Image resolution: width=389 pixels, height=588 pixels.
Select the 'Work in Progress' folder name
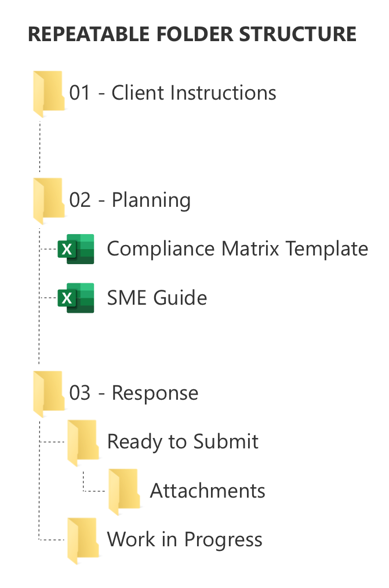184,540
